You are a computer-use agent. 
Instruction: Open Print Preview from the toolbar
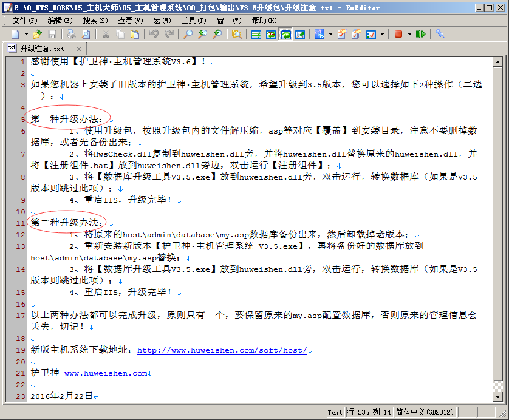click(x=86, y=34)
